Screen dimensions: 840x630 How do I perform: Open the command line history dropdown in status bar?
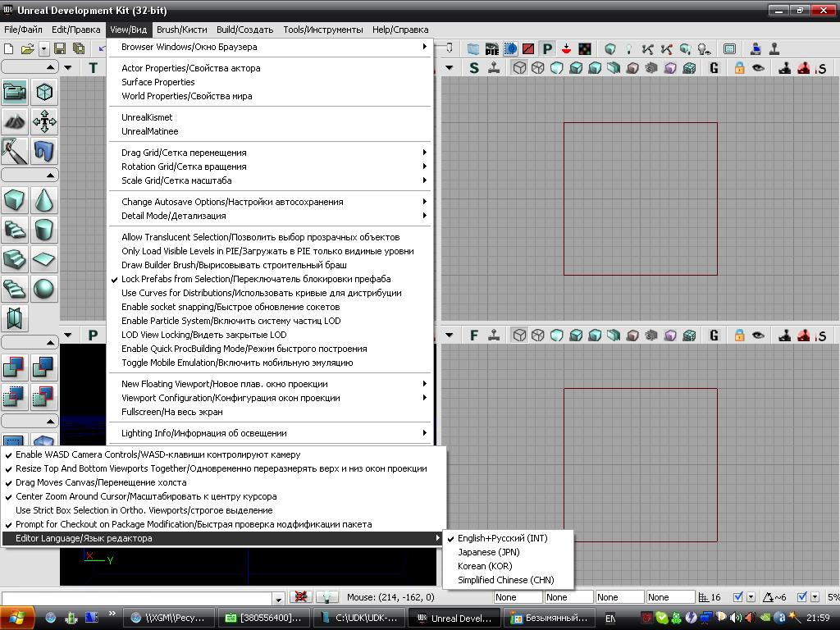tap(278, 598)
